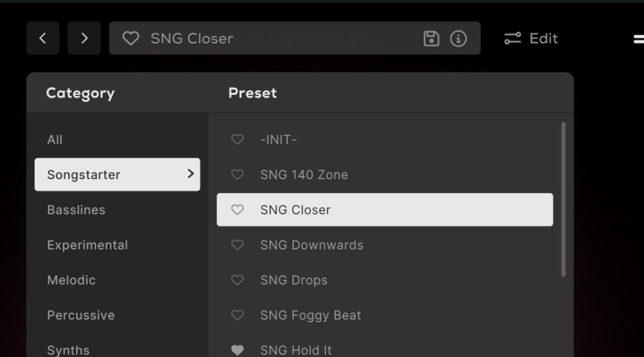Toggle heart icon next to SNG Downwards

tap(237, 245)
